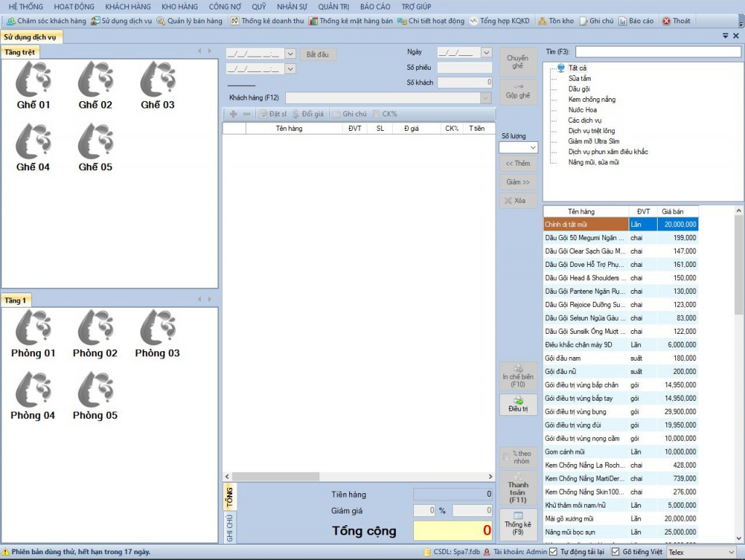
Task: Toggle the Gõ tiếng Việt checkbox
Action: pyautogui.click(x=615, y=552)
